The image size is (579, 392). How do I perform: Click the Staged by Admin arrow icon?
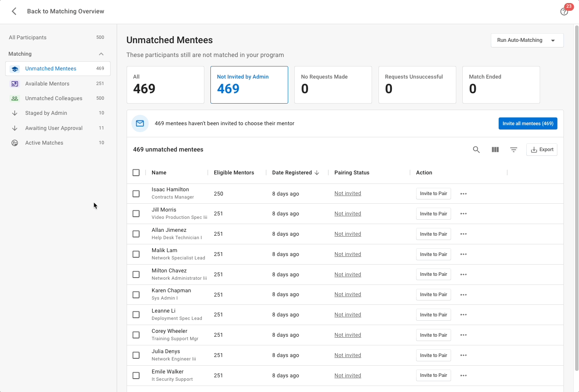click(x=15, y=113)
